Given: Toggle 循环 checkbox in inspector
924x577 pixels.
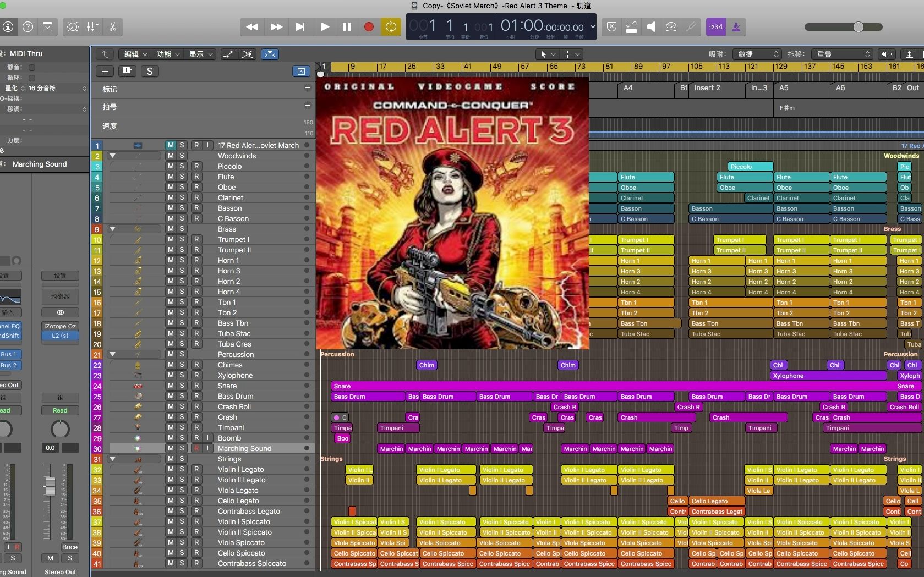Looking at the screenshot, I should [32, 78].
